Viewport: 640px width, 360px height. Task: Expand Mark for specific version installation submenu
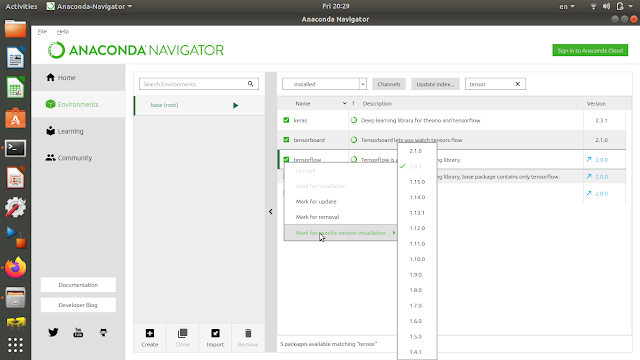coord(341,233)
